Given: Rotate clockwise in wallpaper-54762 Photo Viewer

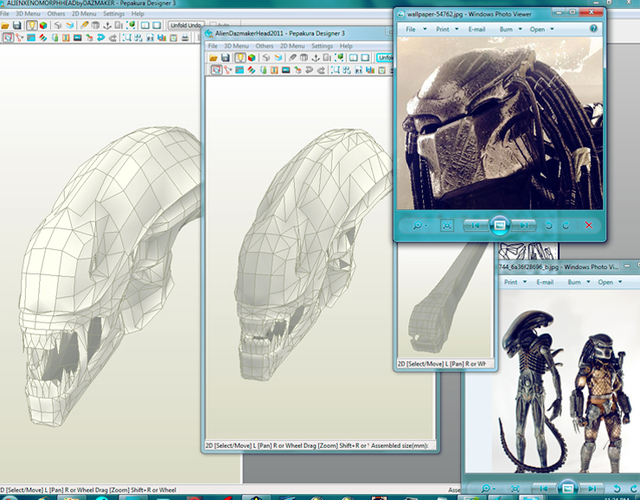Looking at the screenshot, I should tap(566, 225).
